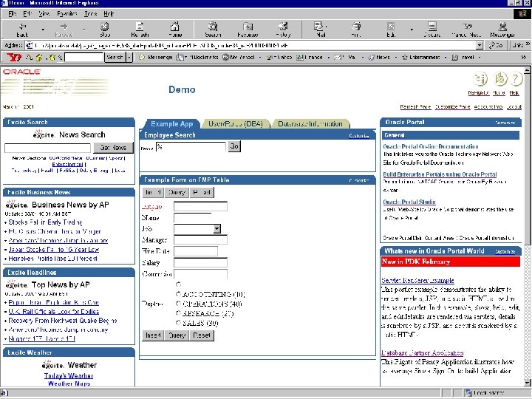Expand the Yahoo toolbar overflow chevron
The width and height of the screenshot is (532, 399).
(x=524, y=58)
